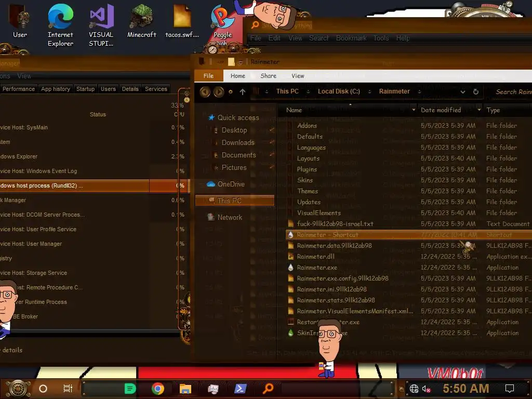This screenshot has width=532, height=399.
Task: Open the Name column filter dropdown
Action: click(x=414, y=110)
